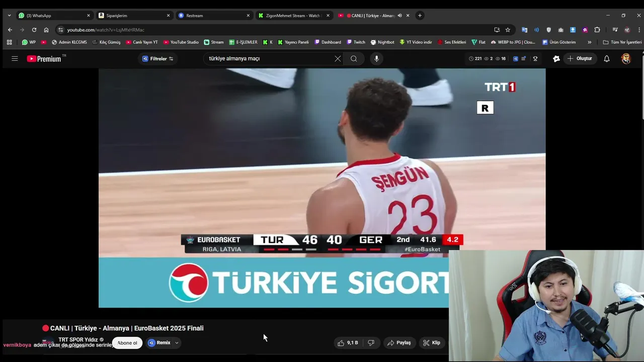The height and width of the screenshot is (362, 644).
Task: Reload the current page
Action: click(34, 30)
